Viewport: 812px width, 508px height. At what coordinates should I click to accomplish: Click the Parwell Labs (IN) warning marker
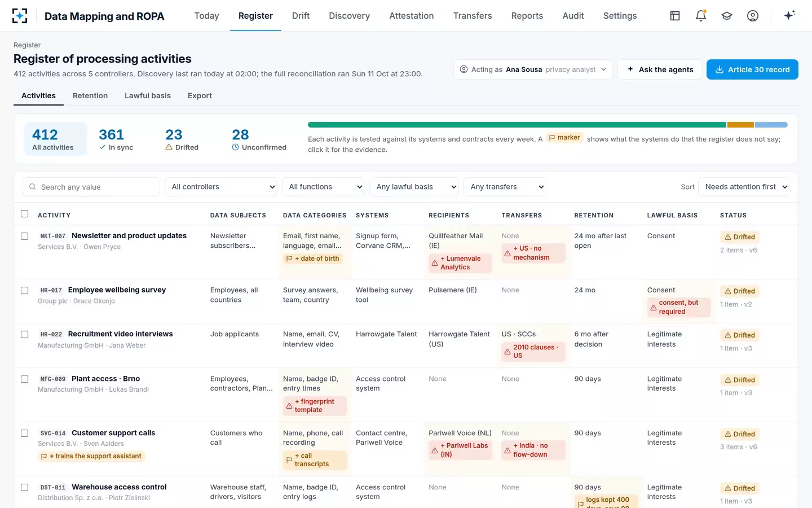click(460, 450)
